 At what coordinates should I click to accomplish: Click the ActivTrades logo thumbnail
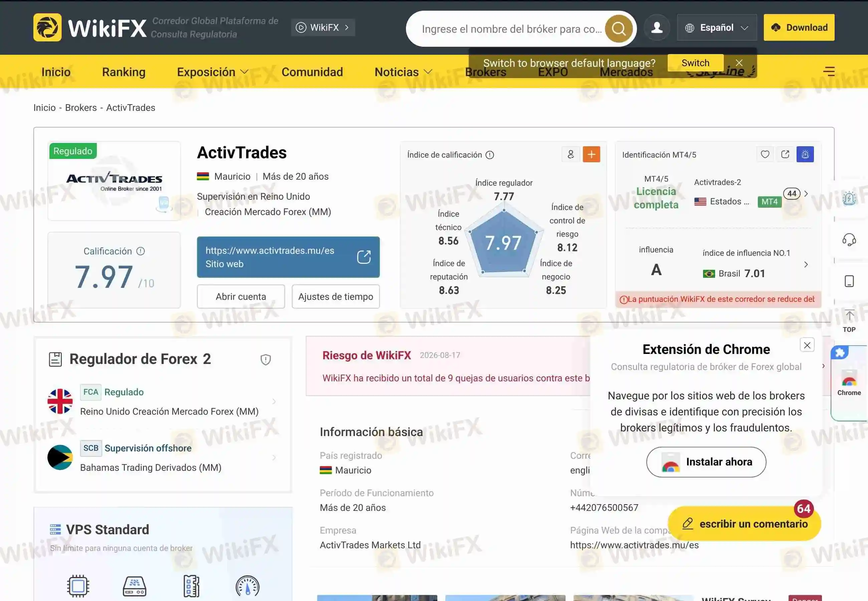coord(114,181)
